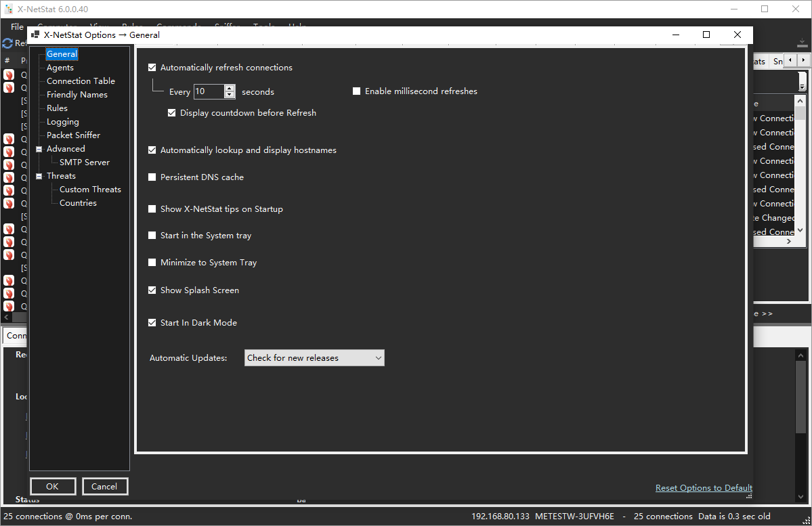Click the 'e >>' expand button at right
This screenshot has width=812, height=526.
coord(763,313)
